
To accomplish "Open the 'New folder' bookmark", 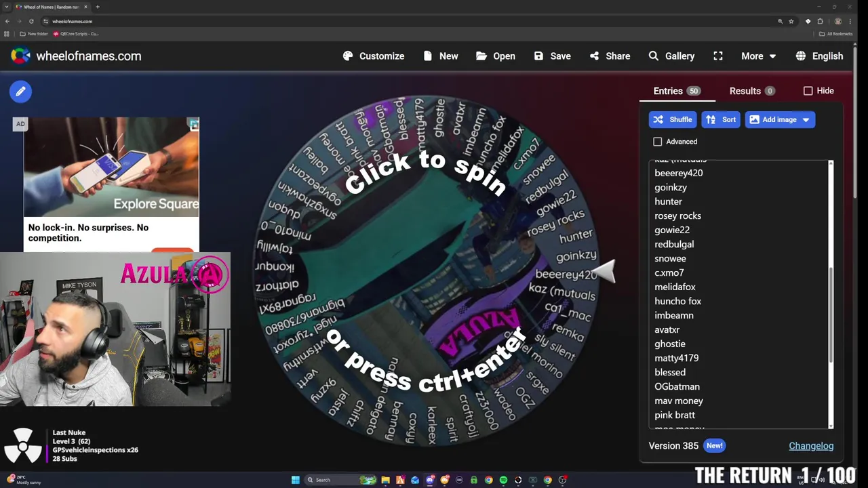I will pyautogui.click(x=34, y=34).
